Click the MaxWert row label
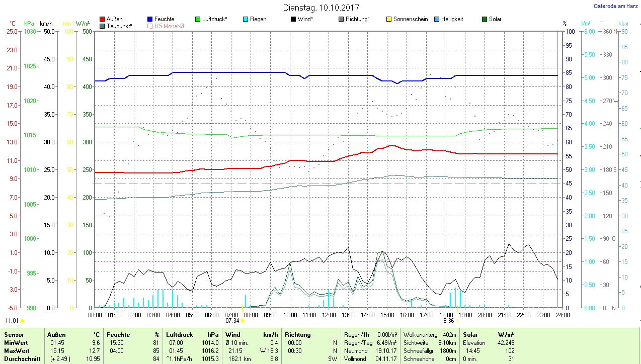The height and width of the screenshot is (364, 641). pos(16,350)
